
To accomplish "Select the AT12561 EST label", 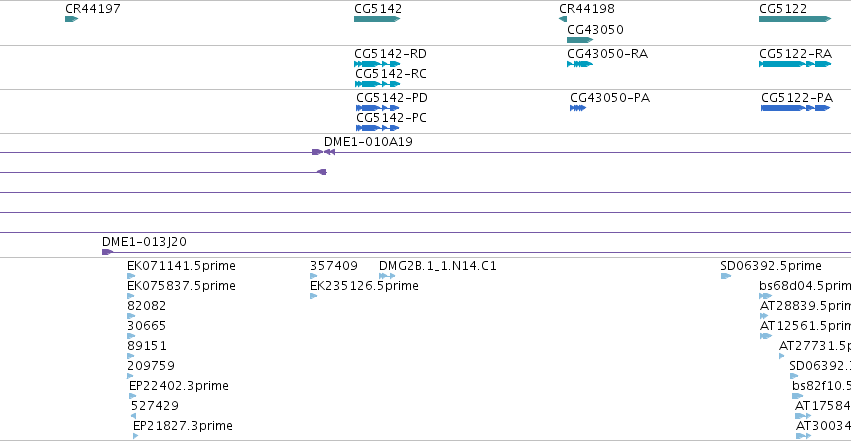I will coord(805,326).
